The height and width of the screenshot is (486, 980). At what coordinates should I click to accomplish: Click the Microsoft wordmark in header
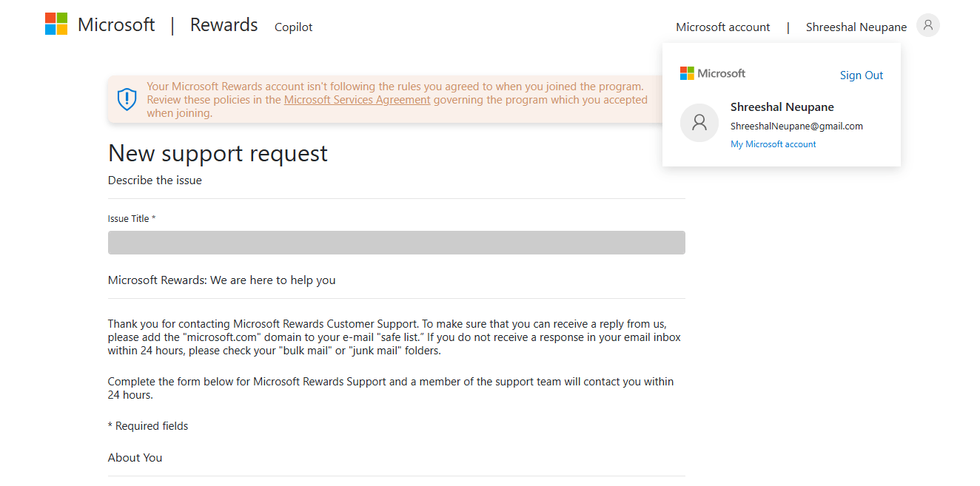tap(116, 24)
